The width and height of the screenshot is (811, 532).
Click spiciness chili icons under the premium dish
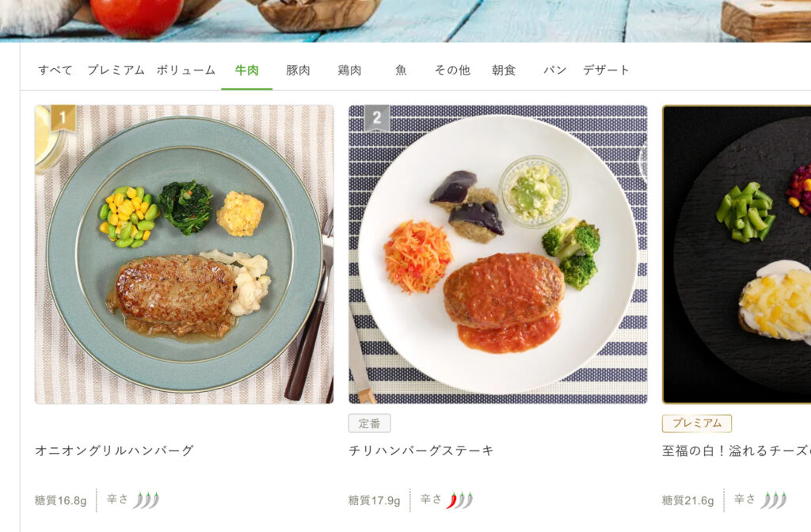(773, 500)
